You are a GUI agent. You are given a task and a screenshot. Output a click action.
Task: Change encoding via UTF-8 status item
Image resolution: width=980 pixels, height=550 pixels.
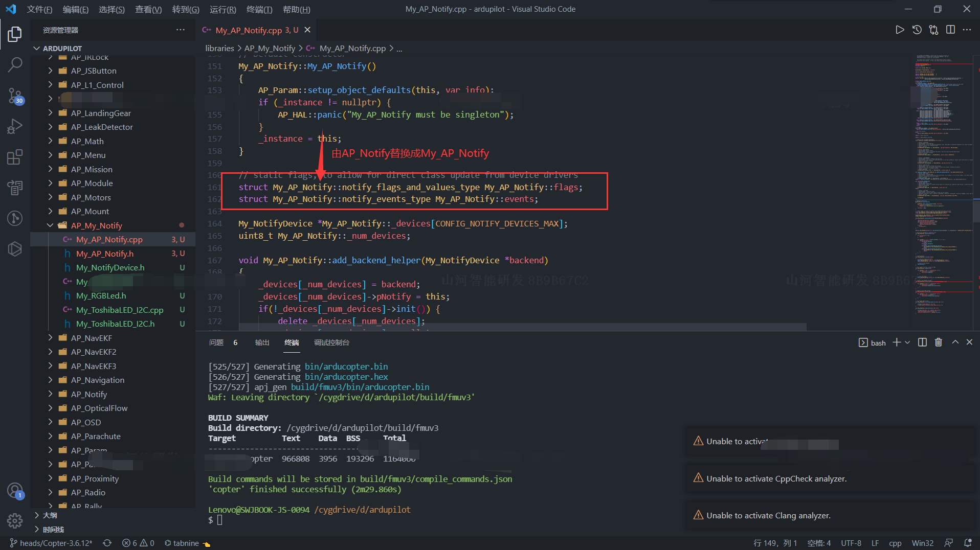pos(851,543)
